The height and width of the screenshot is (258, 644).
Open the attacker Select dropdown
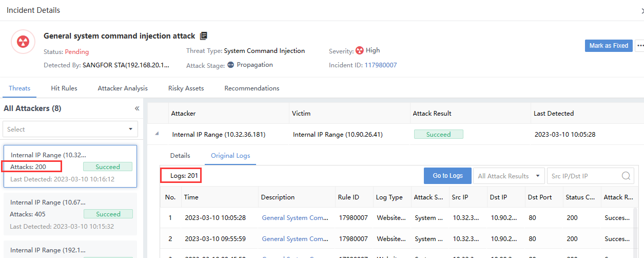70,129
